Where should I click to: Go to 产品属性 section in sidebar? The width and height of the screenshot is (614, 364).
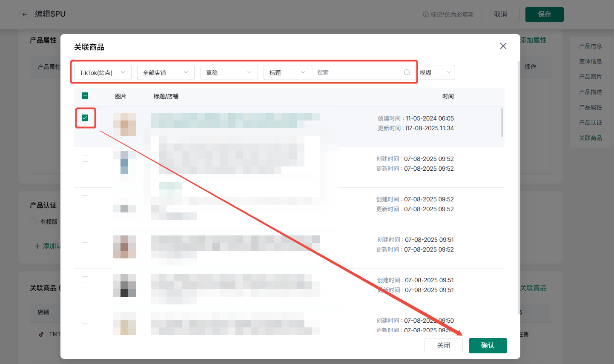pyautogui.click(x=590, y=107)
